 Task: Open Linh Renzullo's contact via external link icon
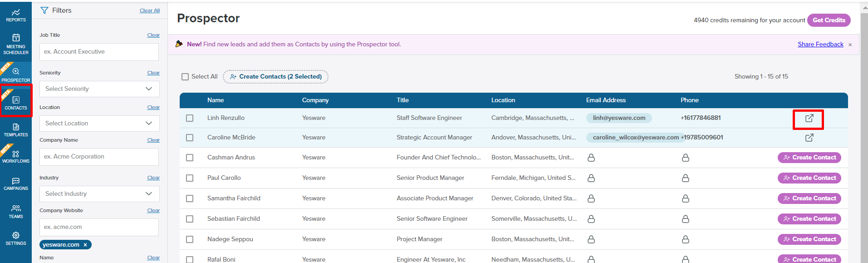click(x=809, y=118)
